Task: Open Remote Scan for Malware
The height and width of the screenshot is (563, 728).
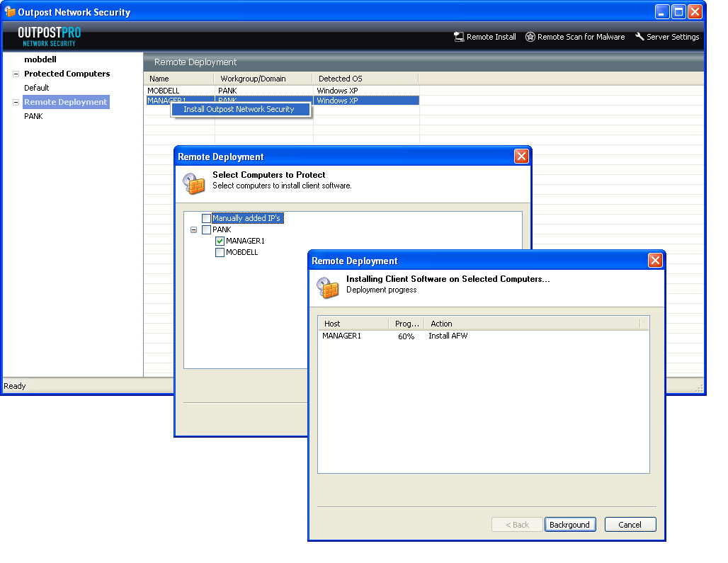Action: tap(530, 37)
